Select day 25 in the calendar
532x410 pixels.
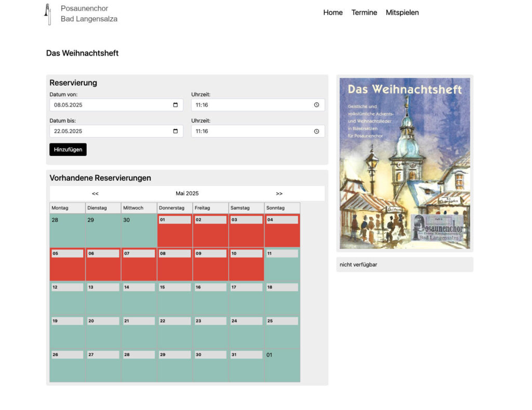(x=282, y=332)
